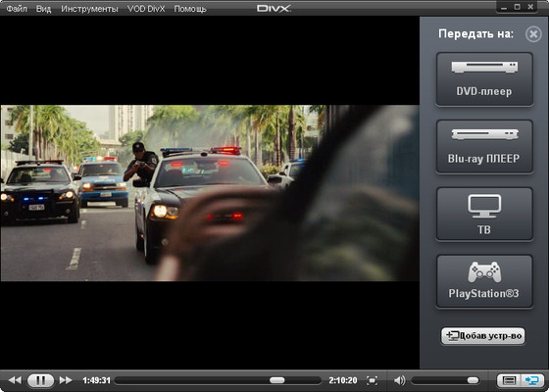Viewport: 549px width, 392px height.
Task: Mute the audio with speaker icon
Action: click(400, 380)
